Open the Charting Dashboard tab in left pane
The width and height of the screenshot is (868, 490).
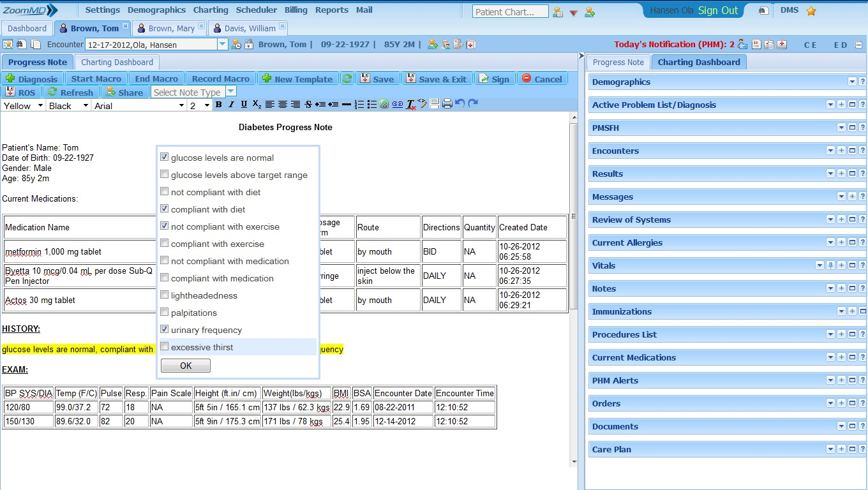pyautogui.click(x=117, y=62)
